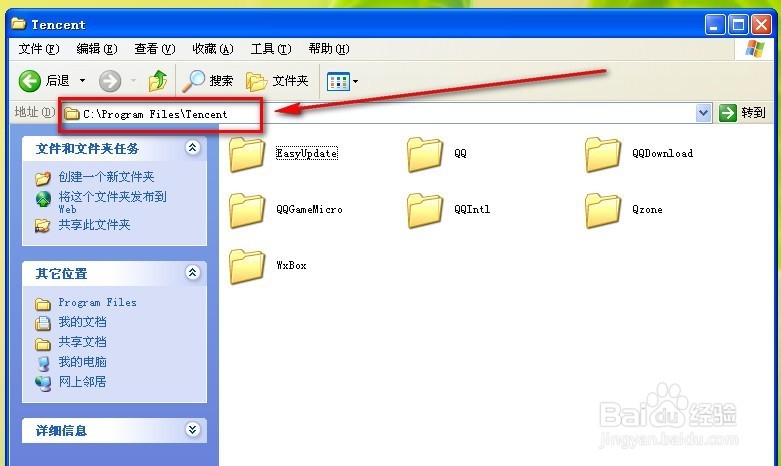Click the QQGameMicro folder name label
Image resolution: width=781 pixels, height=466 pixels.
[309, 210]
